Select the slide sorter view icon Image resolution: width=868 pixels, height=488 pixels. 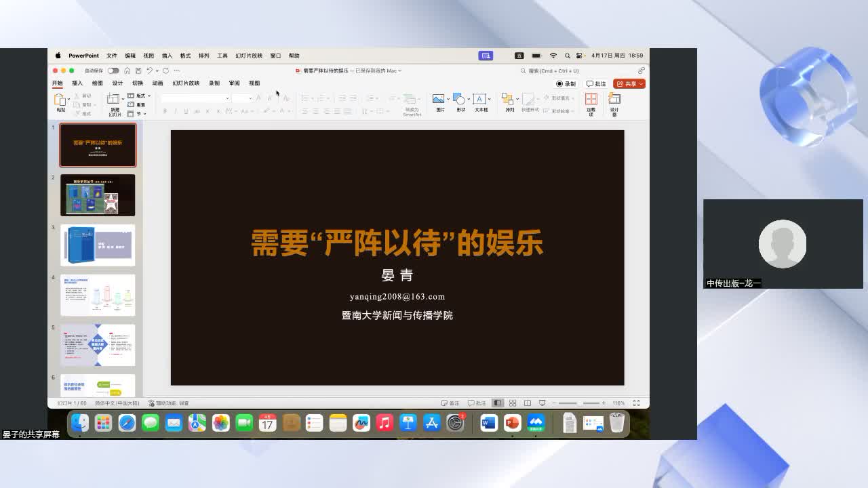click(x=512, y=403)
